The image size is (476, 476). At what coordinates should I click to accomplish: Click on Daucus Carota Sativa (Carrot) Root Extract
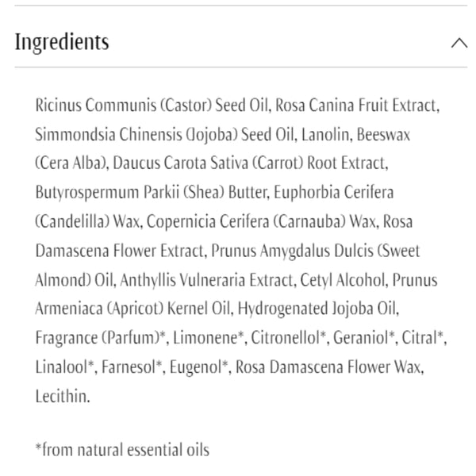[x=250, y=164]
